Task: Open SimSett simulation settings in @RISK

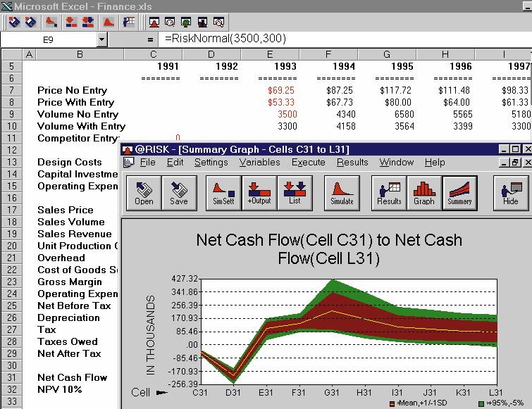Action: click(x=224, y=193)
